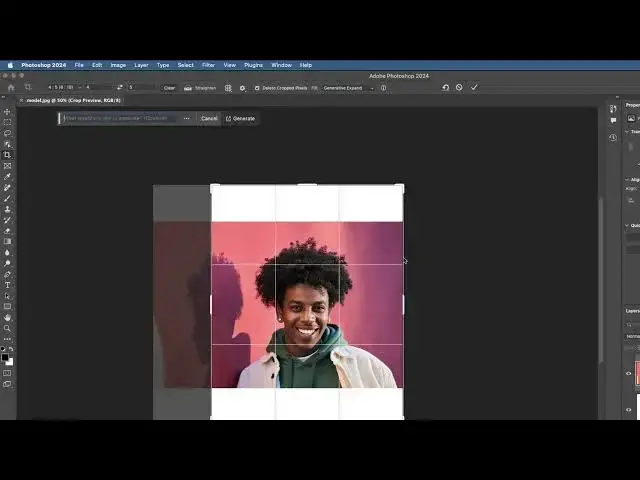640x480 pixels.
Task: Select the Dodge tool
Action: [7, 263]
